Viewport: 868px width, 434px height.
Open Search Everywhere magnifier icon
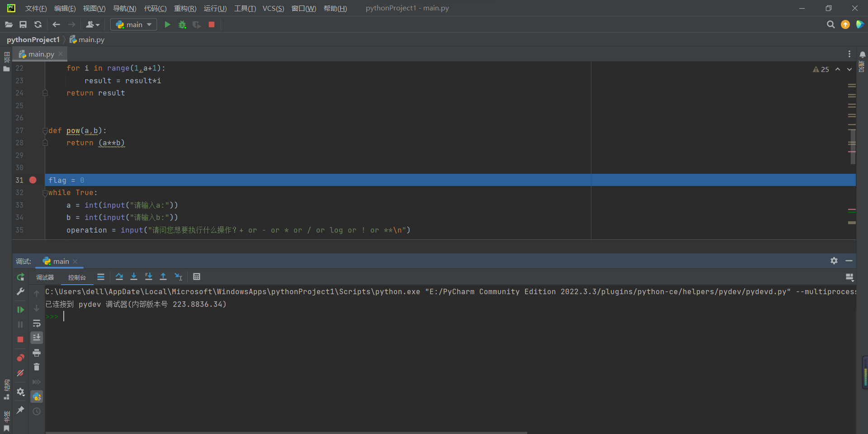pos(830,24)
